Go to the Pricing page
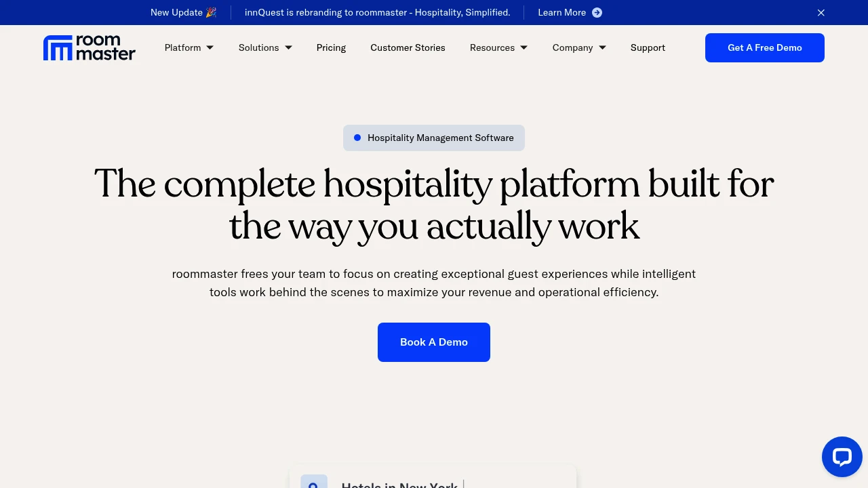Viewport: 868px width, 488px height. click(331, 47)
